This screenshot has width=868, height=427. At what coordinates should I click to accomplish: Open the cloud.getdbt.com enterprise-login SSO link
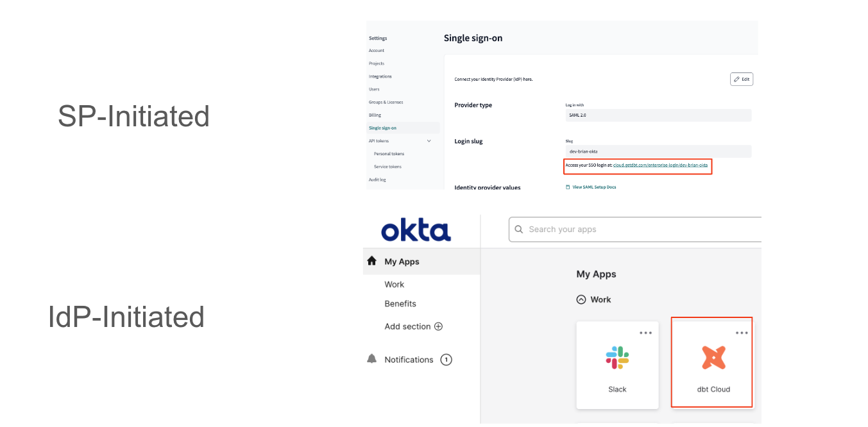(x=660, y=165)
